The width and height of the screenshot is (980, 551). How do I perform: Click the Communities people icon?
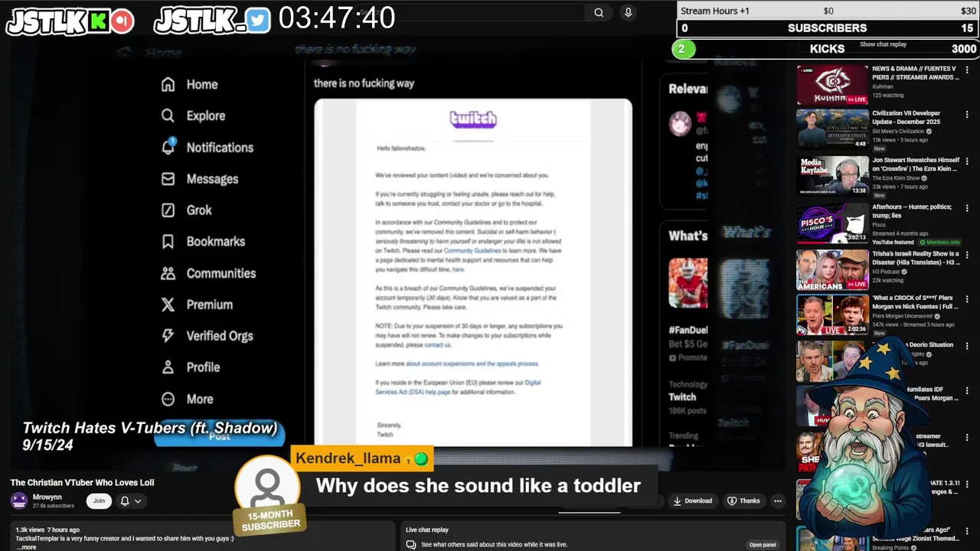[168, 273]
